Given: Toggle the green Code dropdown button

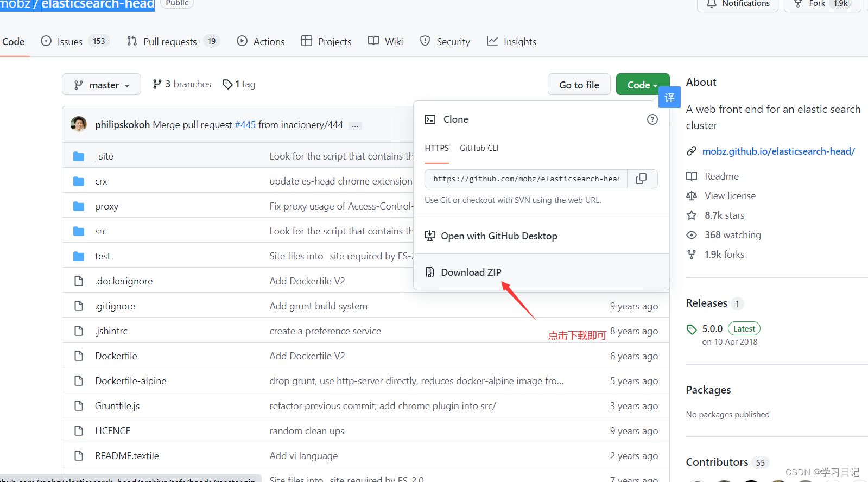Looking at the screenshot, I should [x=642, y=84].
